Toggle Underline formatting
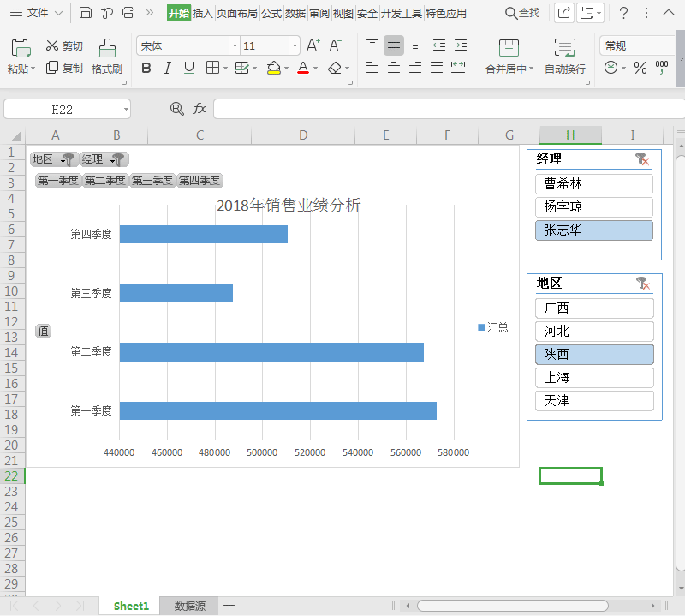Screen dimensions: 685x616 (189, 68)
